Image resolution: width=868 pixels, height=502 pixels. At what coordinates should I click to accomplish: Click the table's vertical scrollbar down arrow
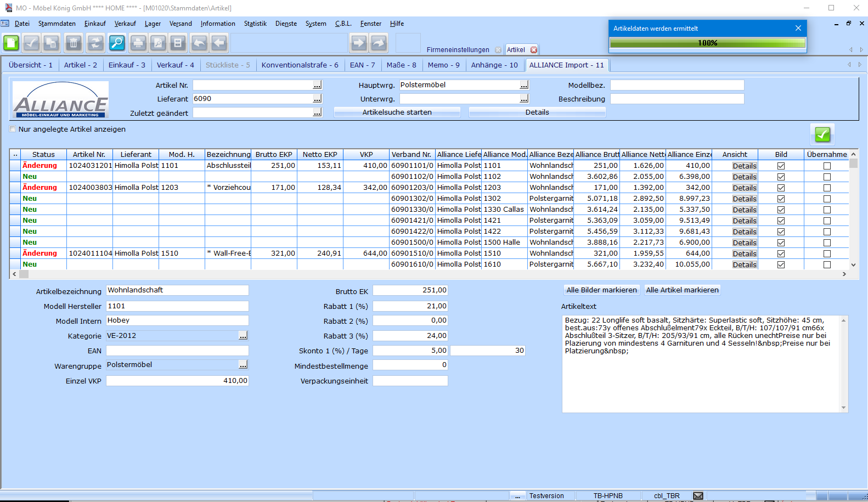(853, 264)
